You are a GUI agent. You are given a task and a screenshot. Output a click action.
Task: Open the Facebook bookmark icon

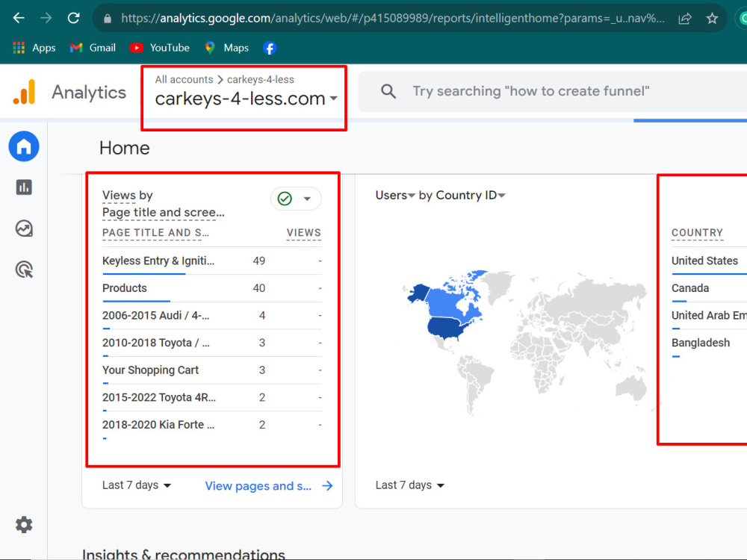pyautogui.click(x=270, y=48)
